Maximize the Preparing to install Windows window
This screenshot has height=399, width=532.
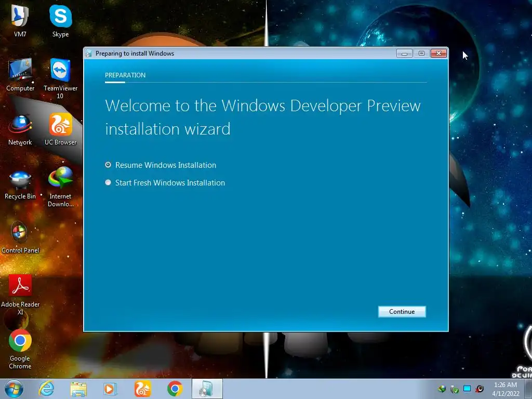click(x=421, y=54)
